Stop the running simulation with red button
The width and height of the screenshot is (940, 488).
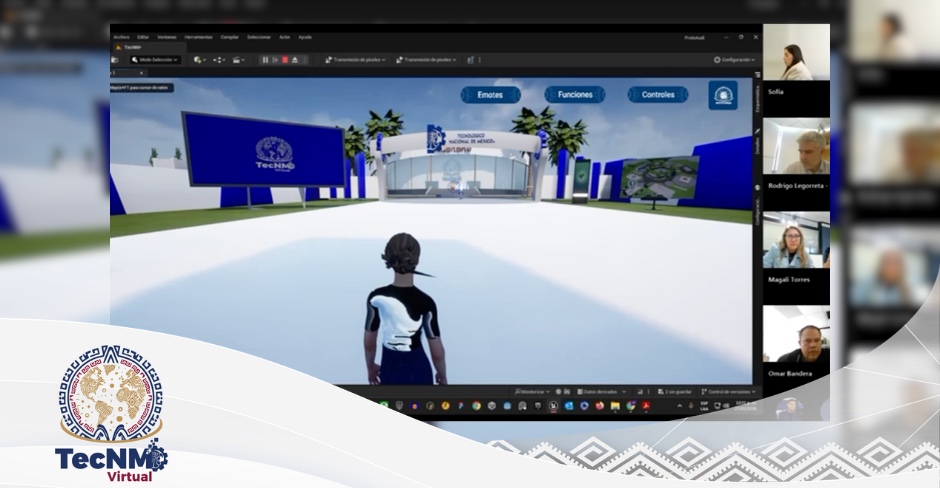coord(285,60)
